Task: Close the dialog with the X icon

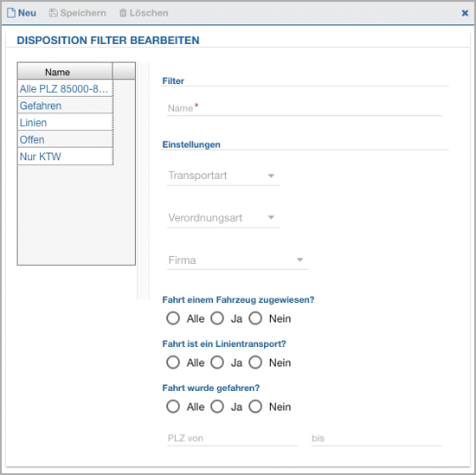Action: [x=465, y=13]
